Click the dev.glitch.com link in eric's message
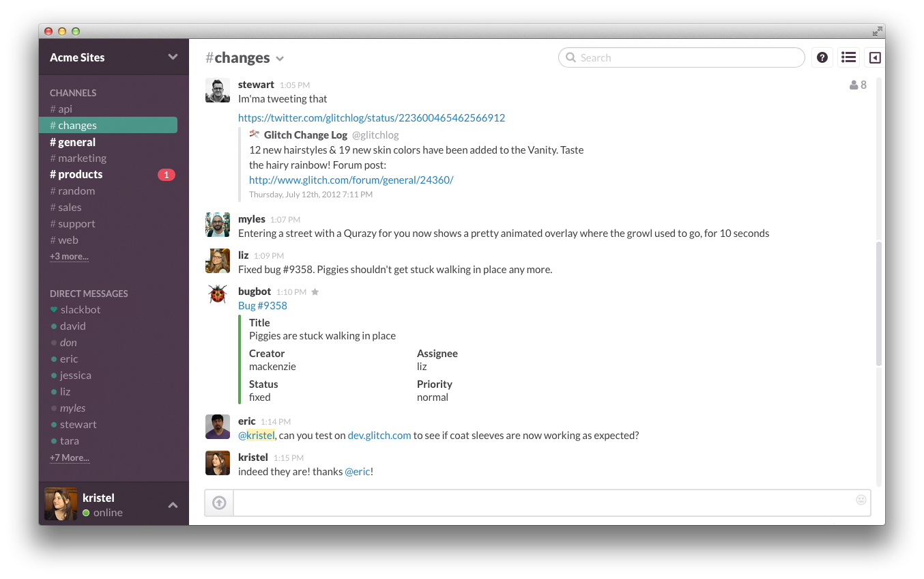This screenshot has height=579, width=924. 379,435
